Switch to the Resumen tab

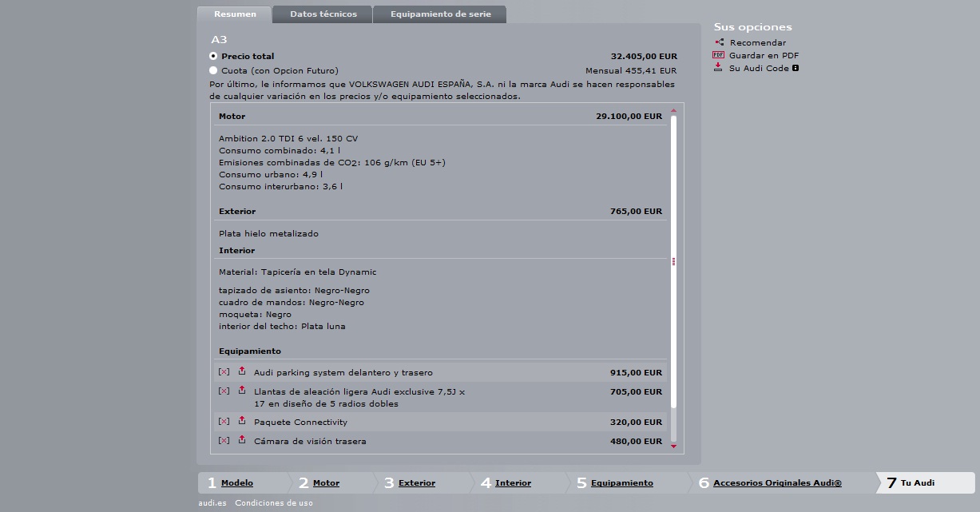[x=235, y=14]
